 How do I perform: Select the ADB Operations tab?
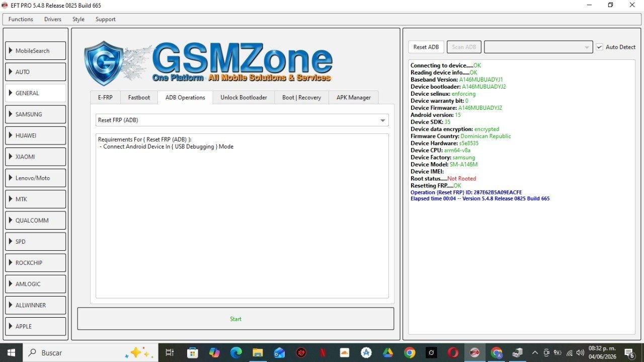click(185, 98)
